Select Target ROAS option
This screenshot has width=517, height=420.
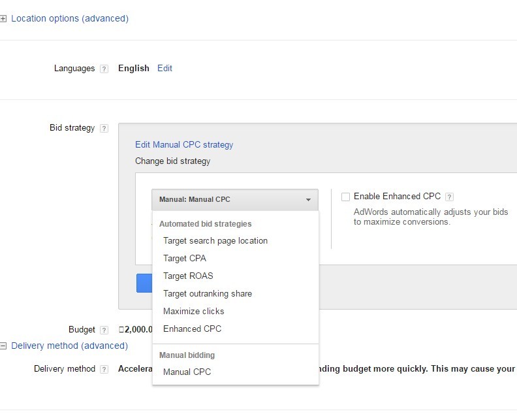pyautogui.click(x=188, y=276)
